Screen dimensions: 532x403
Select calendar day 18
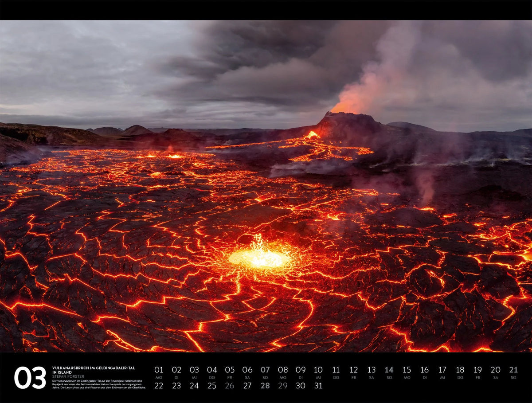pos(460,370)
